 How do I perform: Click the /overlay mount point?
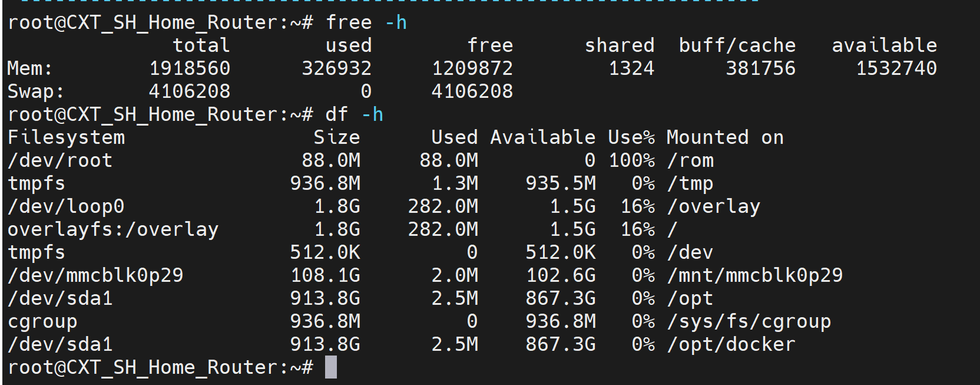(x=714, y=206)
